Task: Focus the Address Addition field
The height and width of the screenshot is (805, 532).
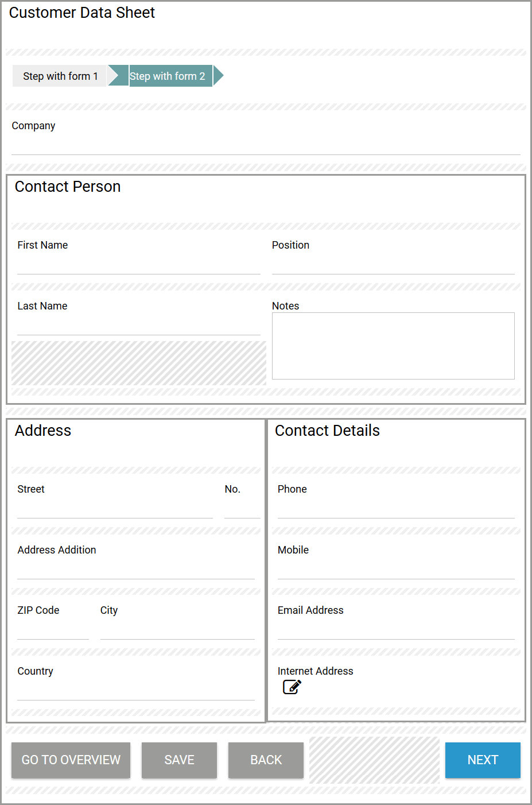Action: click(x=135, y=570)
